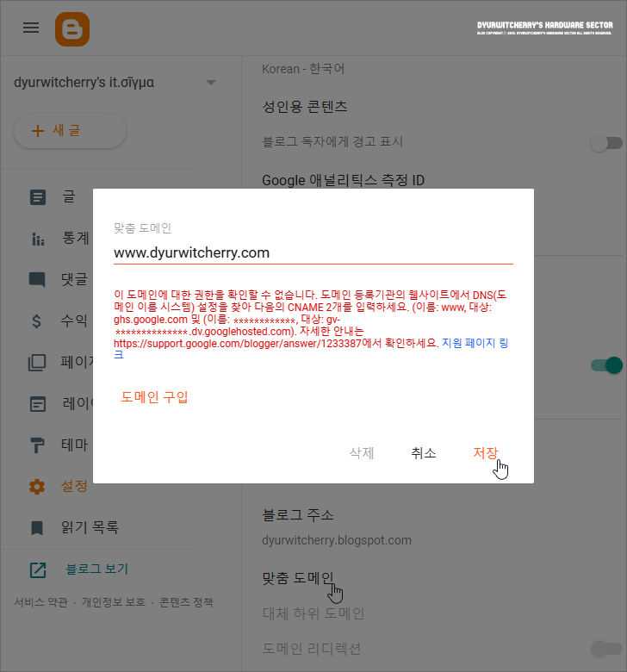Click the Comments (댓글) speech bubble icon

37,280
